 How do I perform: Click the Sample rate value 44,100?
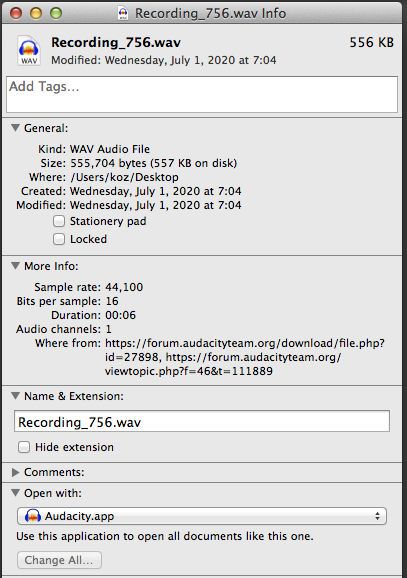click(x=124, y=287)
